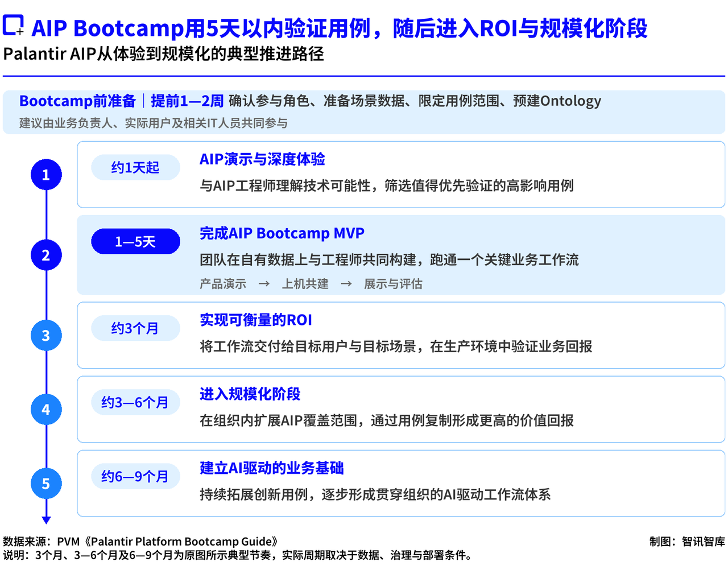
Task: Click the heading "建立AI驱动的业务基础"
Action: (x=272, y=468)
